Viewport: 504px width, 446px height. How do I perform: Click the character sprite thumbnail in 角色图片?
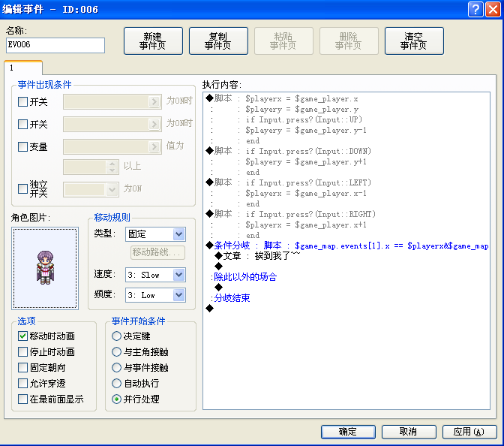(x=45, y=268)
